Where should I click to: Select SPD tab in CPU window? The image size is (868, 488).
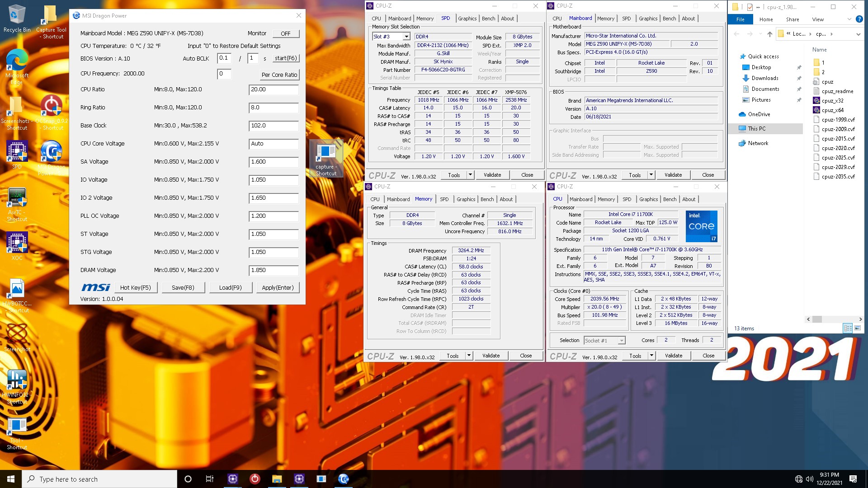(x=627, y=199)
